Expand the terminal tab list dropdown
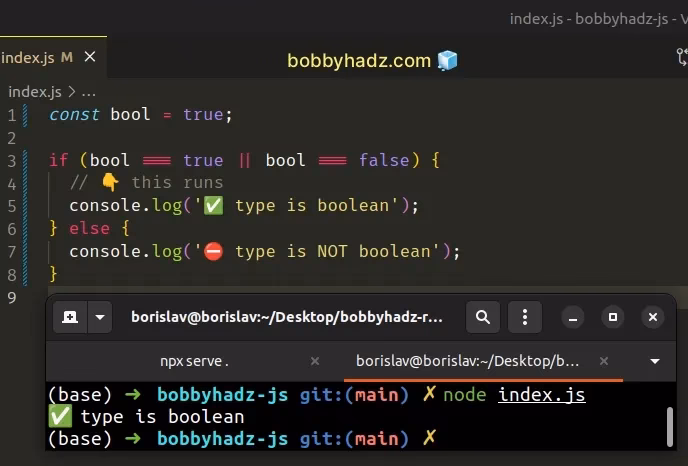The image size is (688, 466). [655, 362]
